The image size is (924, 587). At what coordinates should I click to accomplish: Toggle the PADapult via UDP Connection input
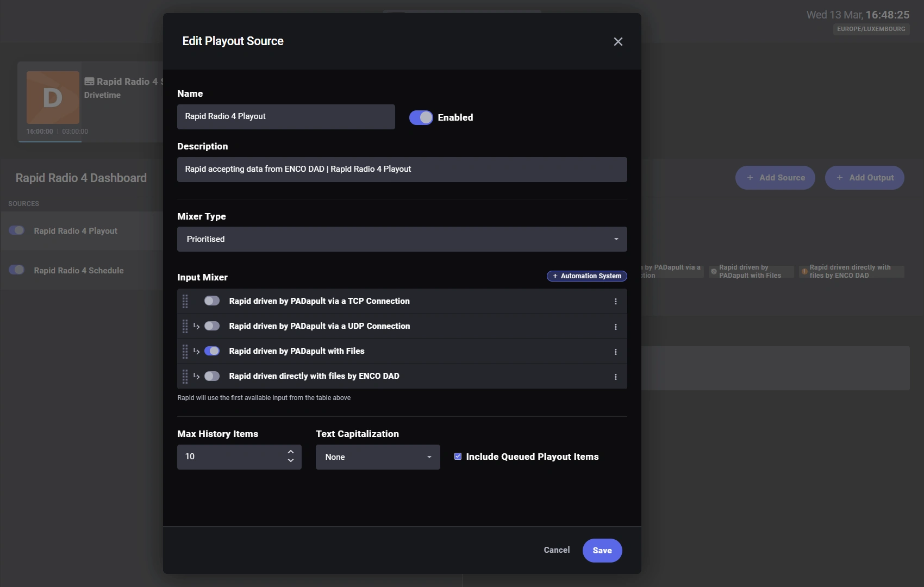[x=212, y=326]
